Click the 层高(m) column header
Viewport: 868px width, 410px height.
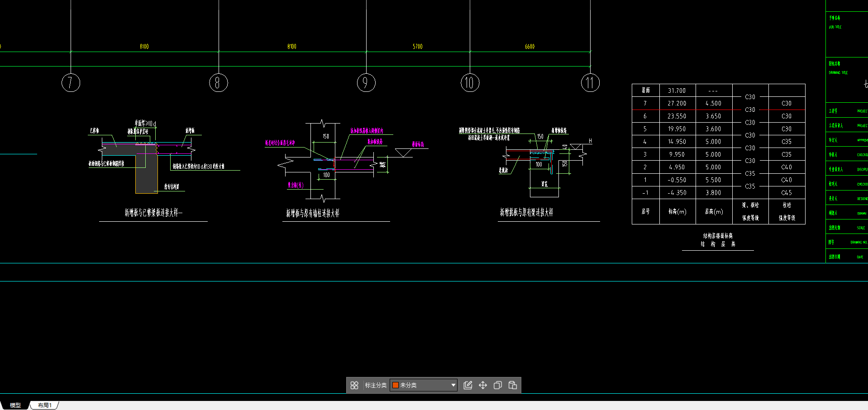point(714,211)
